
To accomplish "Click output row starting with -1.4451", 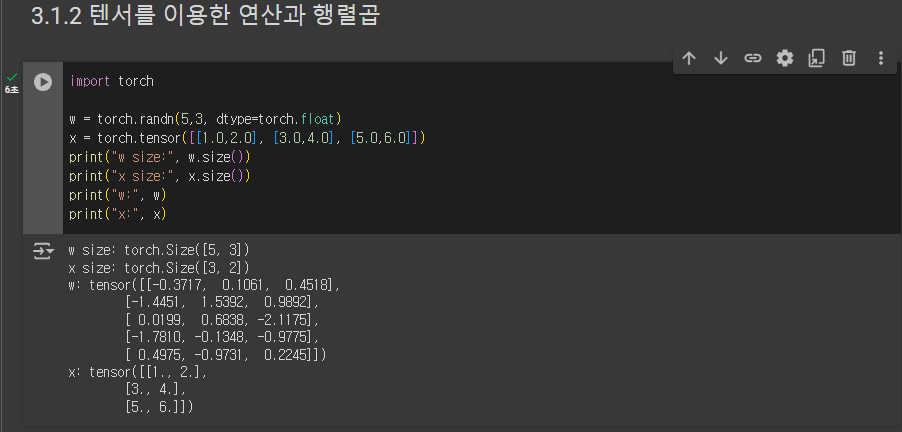I will [x=221, y=303].
